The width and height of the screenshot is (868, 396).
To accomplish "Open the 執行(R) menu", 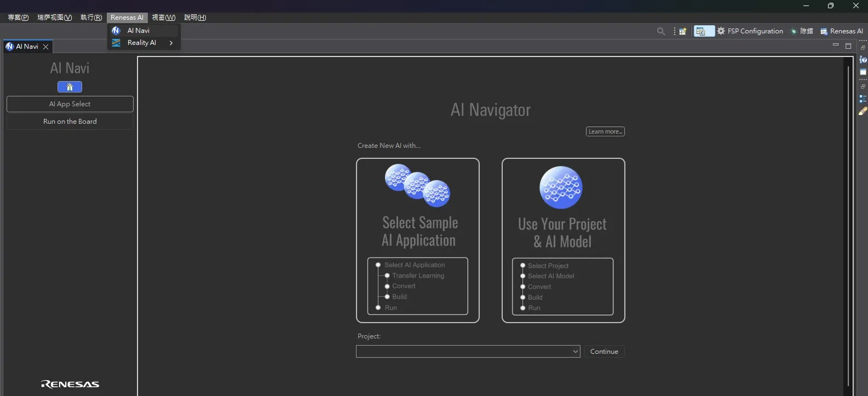I will (91, 18).
